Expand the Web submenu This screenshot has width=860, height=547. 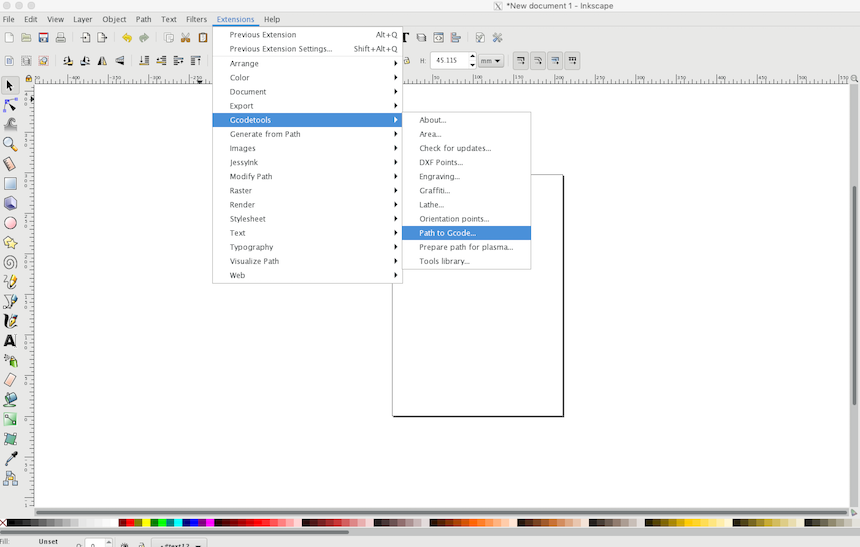pos(307,275)
